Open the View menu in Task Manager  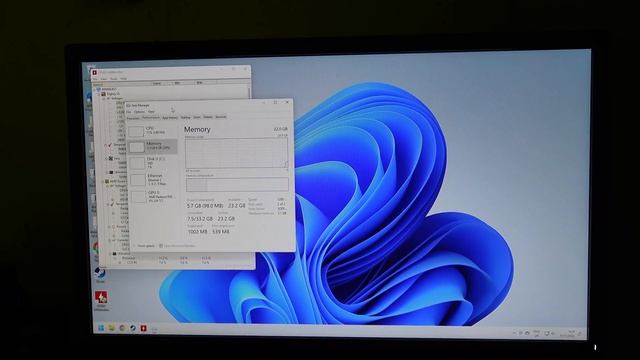tap(151, 111)
